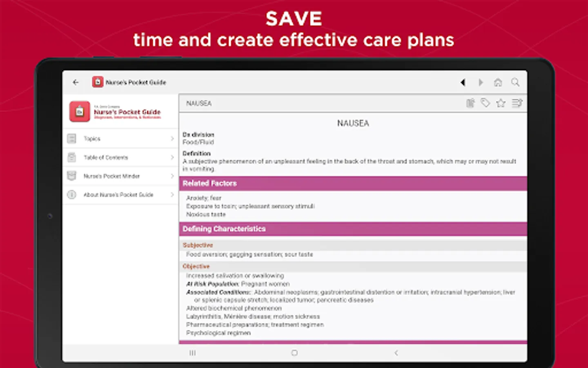Expand the Table of Contents chevron
The image size is (588, 368).
(x=172, y=157)
